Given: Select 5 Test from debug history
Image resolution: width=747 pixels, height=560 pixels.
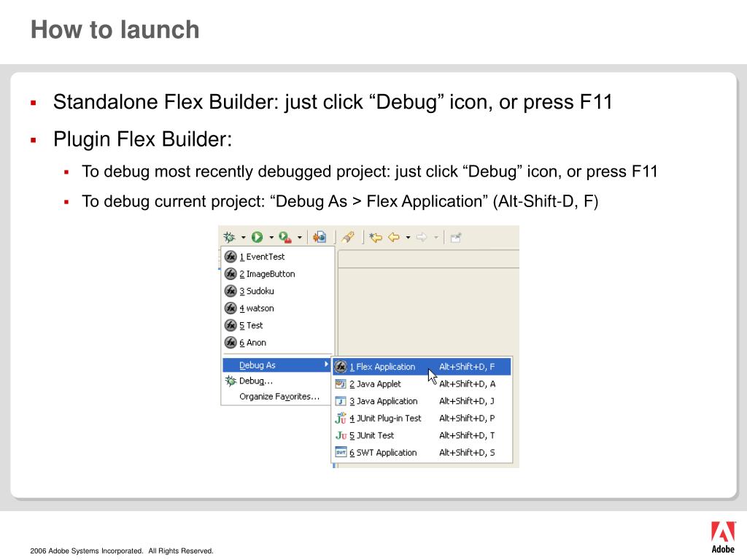Looking at the screenshot, I should click(x=278, y=325).
